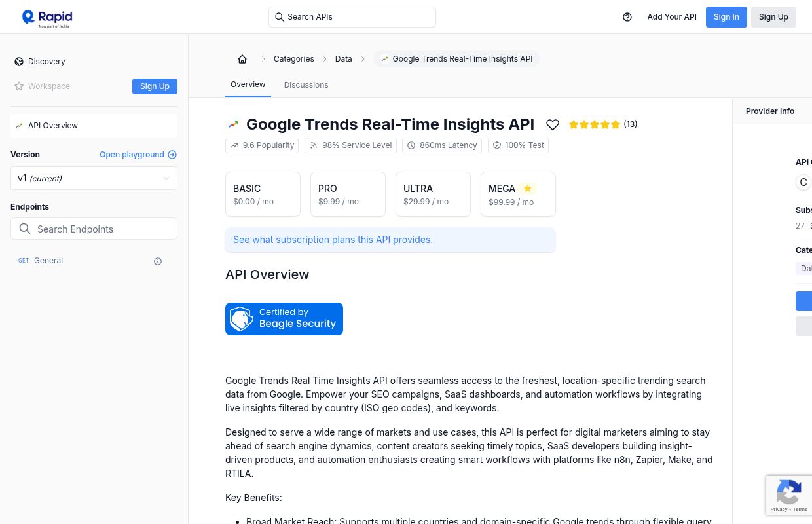Click the Key Benefits text

click(x=253, y=498)
